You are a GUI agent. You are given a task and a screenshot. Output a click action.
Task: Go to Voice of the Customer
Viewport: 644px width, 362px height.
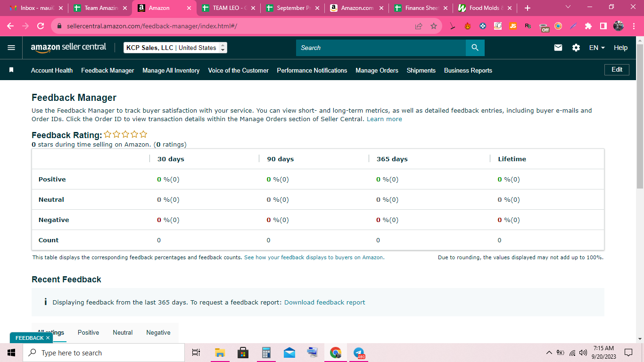pyautogui.click(x=239, y=70)
